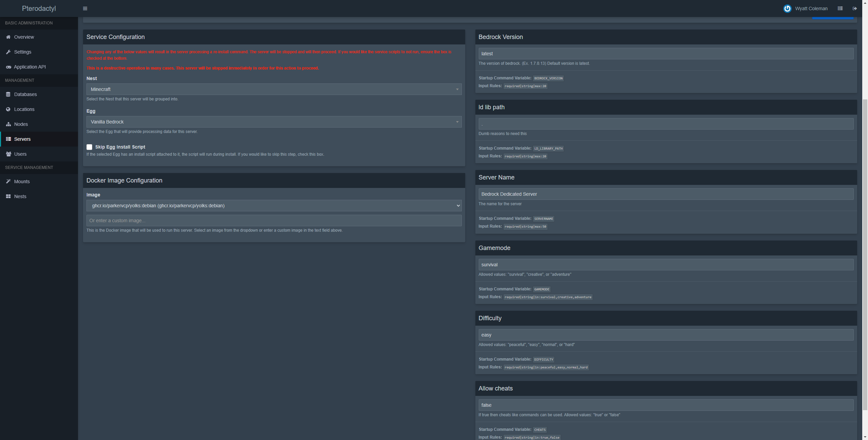The width and height of the screenshot is (868, 440).
Task: Select the Nests grid icon
Action: click(x=8, y=196)
